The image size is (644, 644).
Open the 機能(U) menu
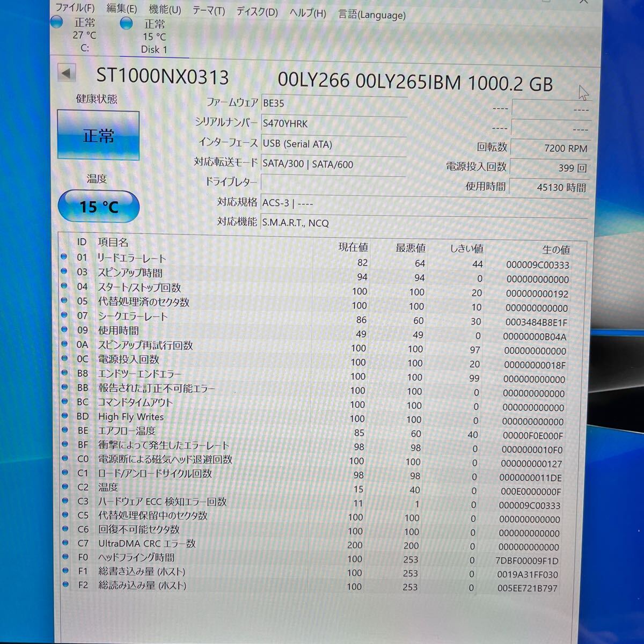(165, 10)
